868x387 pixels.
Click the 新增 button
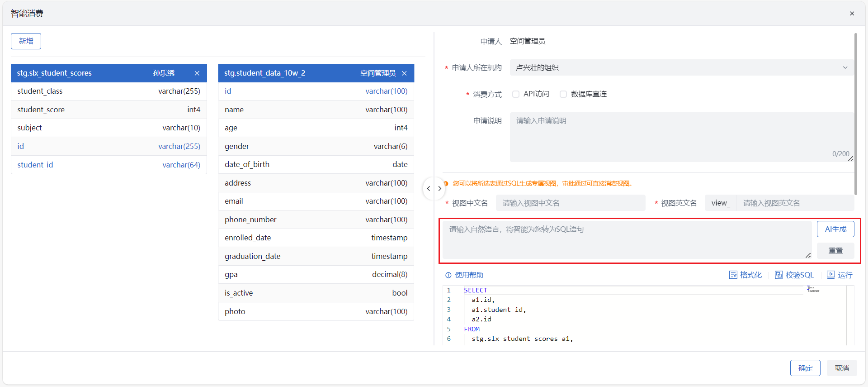pyautogui.click(x=26, y=41)
